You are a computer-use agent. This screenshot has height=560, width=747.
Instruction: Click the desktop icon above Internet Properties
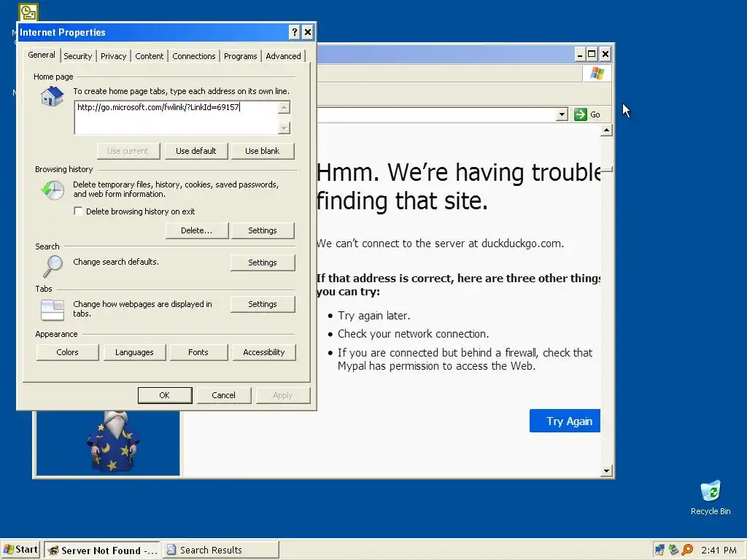[x=28, y=12]
